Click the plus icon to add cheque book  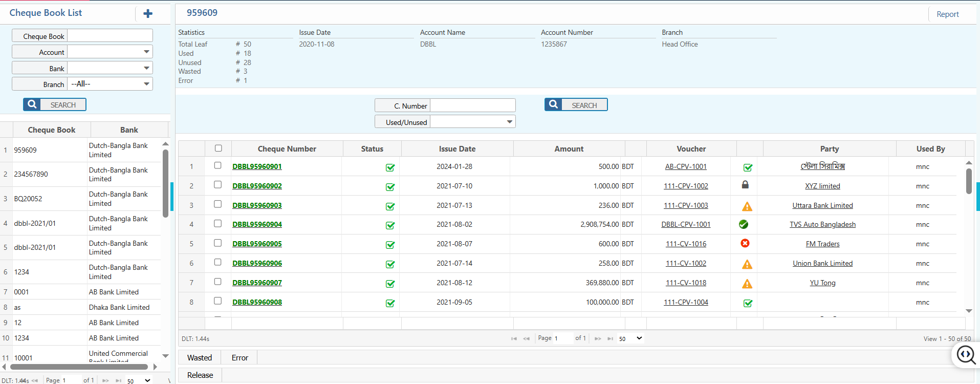[x=148, y=14]
